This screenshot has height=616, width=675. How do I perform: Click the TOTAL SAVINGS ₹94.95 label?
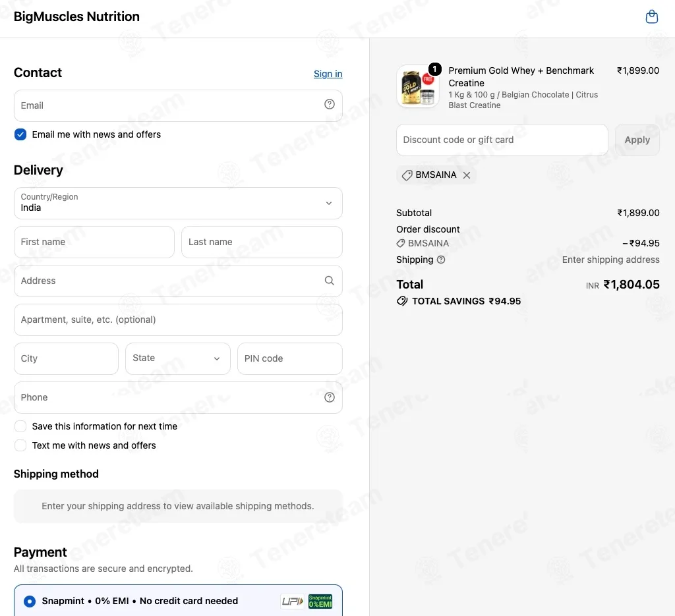466,301
